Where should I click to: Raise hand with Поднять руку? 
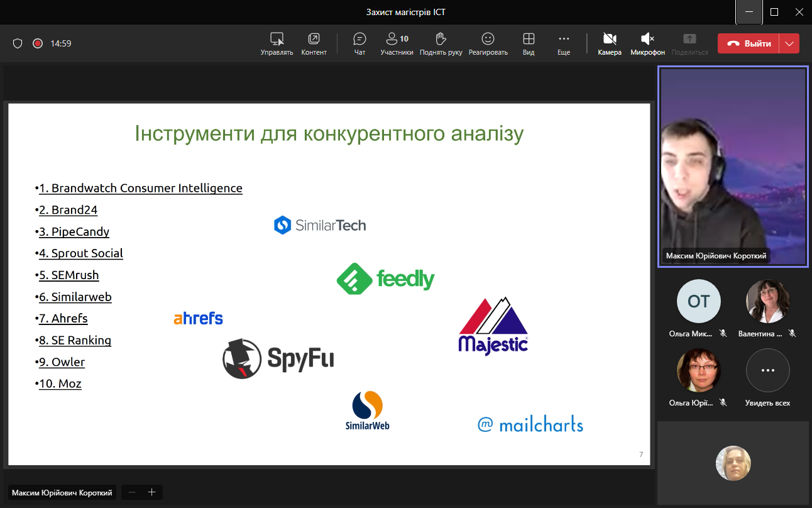pos(441,43)
